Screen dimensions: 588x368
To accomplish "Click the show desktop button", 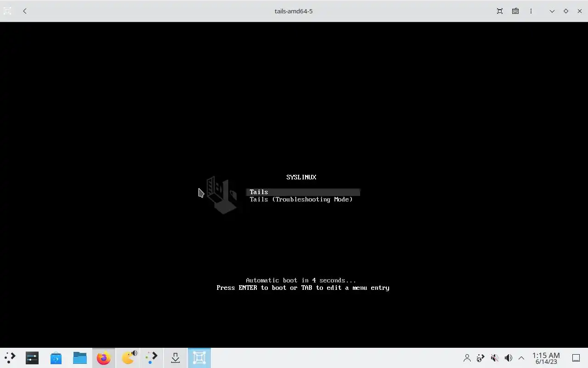I will 576,358.
